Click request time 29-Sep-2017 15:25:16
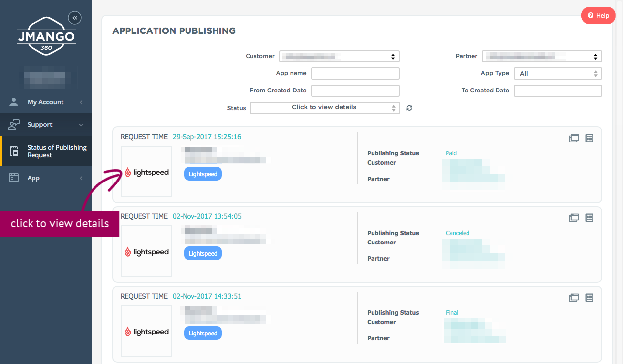624x364 pixels. pyautogui.click(x=207, y=137)
